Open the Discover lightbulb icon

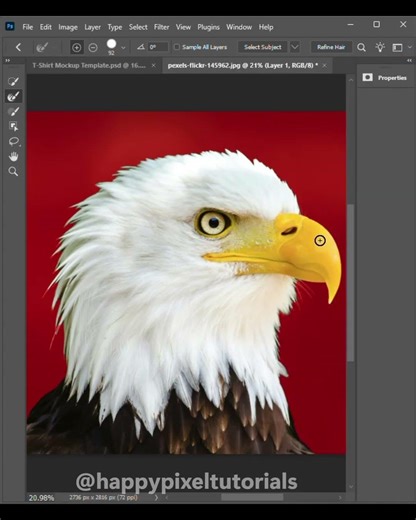[x=380, y=47]
